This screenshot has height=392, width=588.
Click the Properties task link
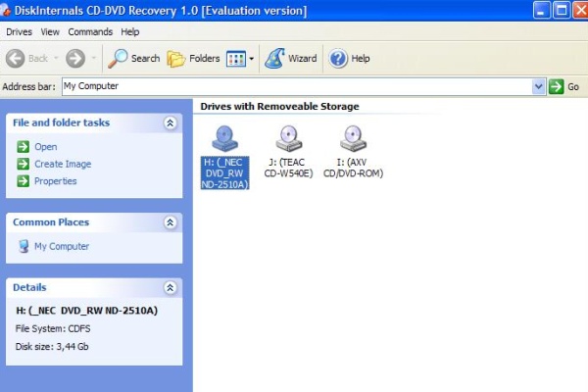pyautogui.click(x=56, y=181)
